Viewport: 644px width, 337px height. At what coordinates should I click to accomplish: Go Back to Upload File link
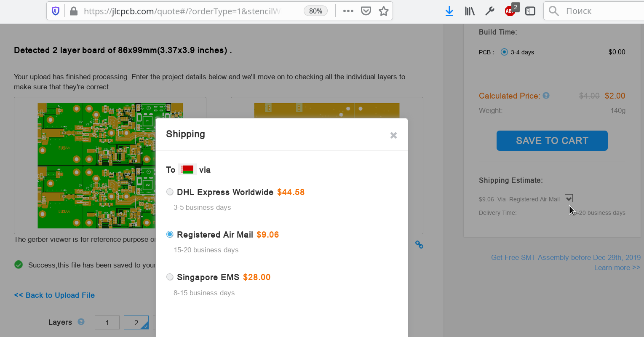pyautogui.click(x=54, y=295)
